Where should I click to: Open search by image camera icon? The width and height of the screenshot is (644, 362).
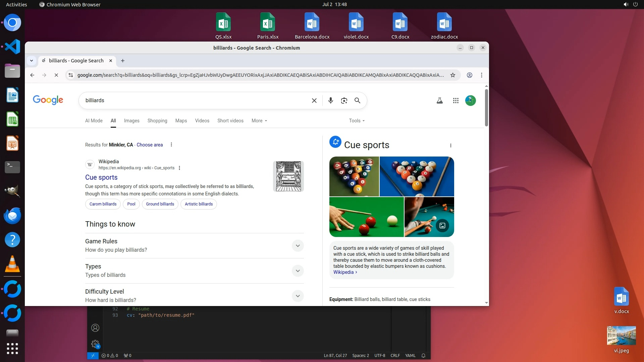(x=344, y=101)
